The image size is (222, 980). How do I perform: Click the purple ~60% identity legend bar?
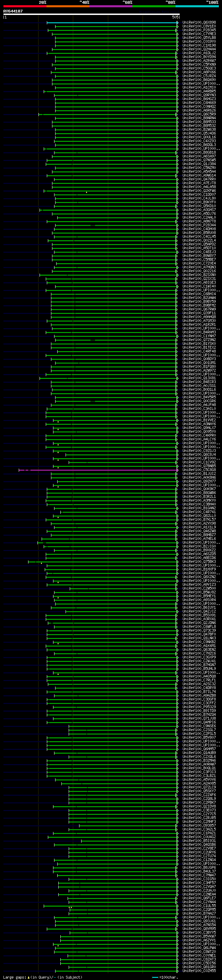click(x=111, y=6)
